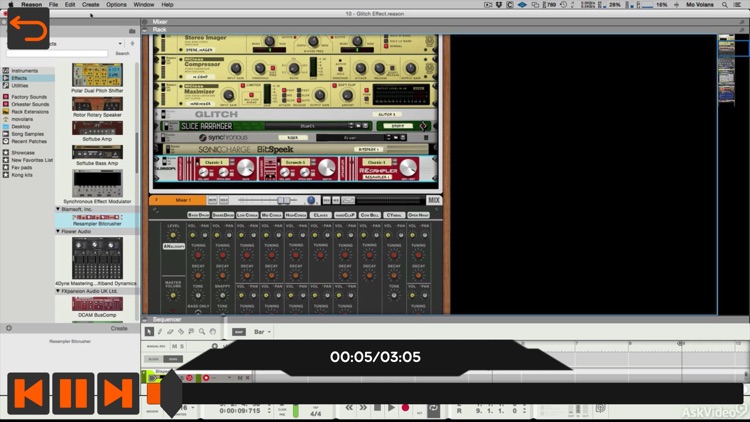
Task: Select the hand tool in Sequencer toolbar
Action: pyautogui.click(x=212, y=331)
